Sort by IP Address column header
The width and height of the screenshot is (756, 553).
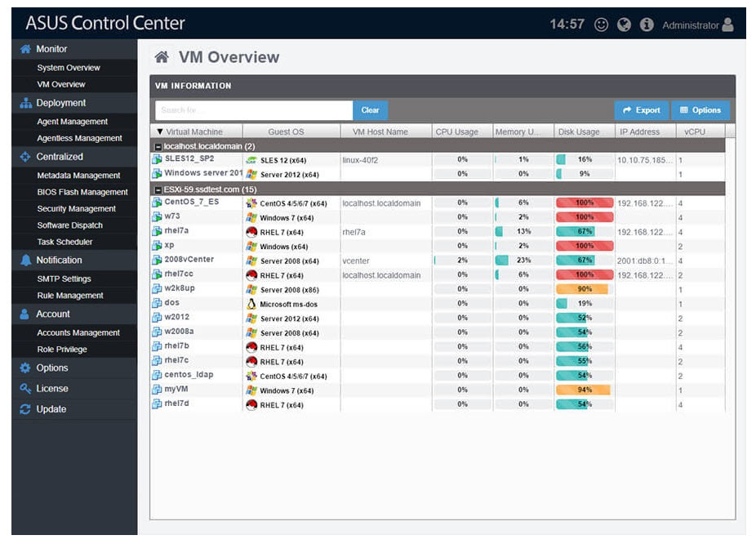click(639, 132)
